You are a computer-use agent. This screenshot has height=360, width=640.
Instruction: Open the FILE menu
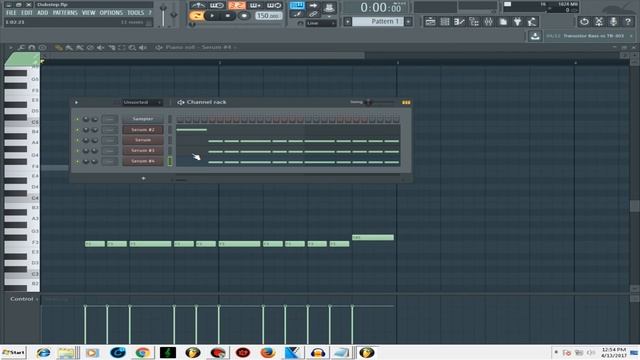pos(11,13)
